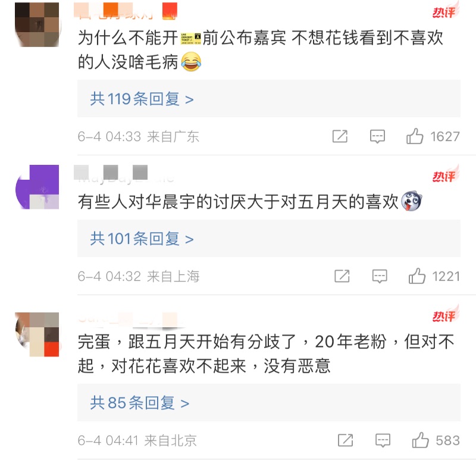The width and height of the screenshot is (476, 460).
Task: Tap username above the 完蛋 comment
Action: tap(129, 320)
